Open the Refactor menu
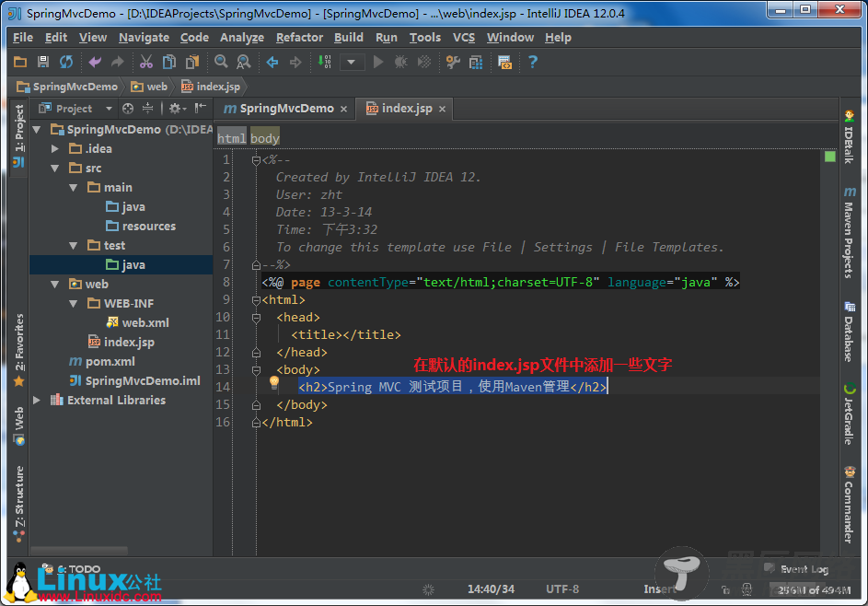The width and height of the screenshot is (868, 606). 299,38
